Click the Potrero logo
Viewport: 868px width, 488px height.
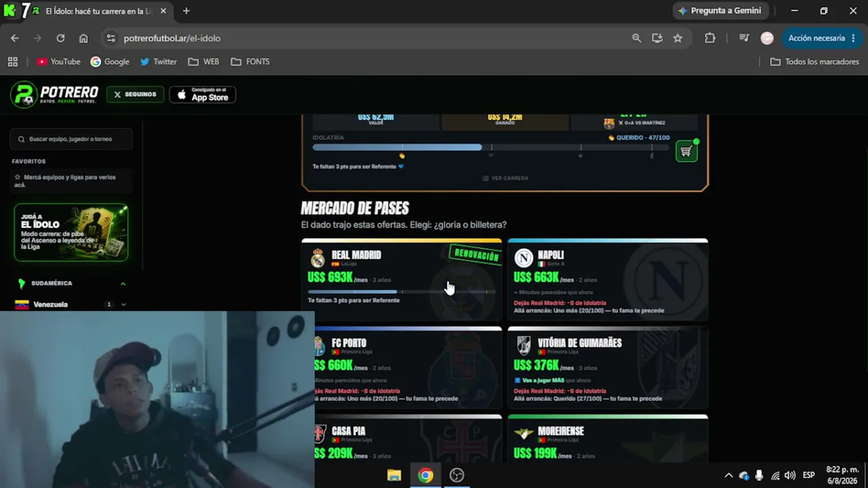pos(55,95)
